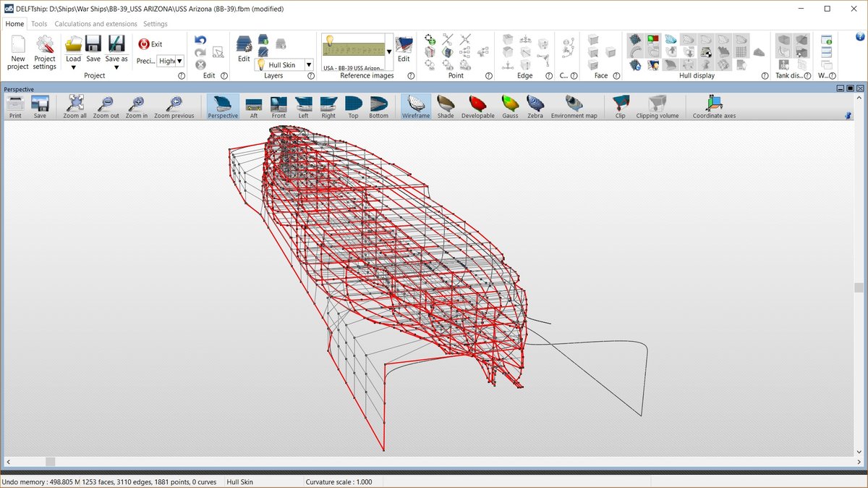This screenshot has height=488, width=868.
Task: Toggle Zebra shading mode
Action: [535, 106]
